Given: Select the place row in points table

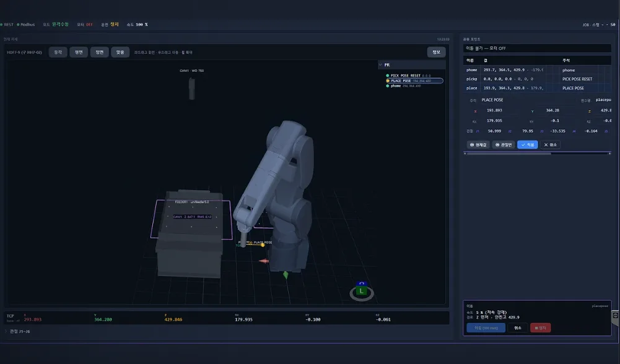Looking at the screenshot, I should pyautogui.click(x=537, y=88).
